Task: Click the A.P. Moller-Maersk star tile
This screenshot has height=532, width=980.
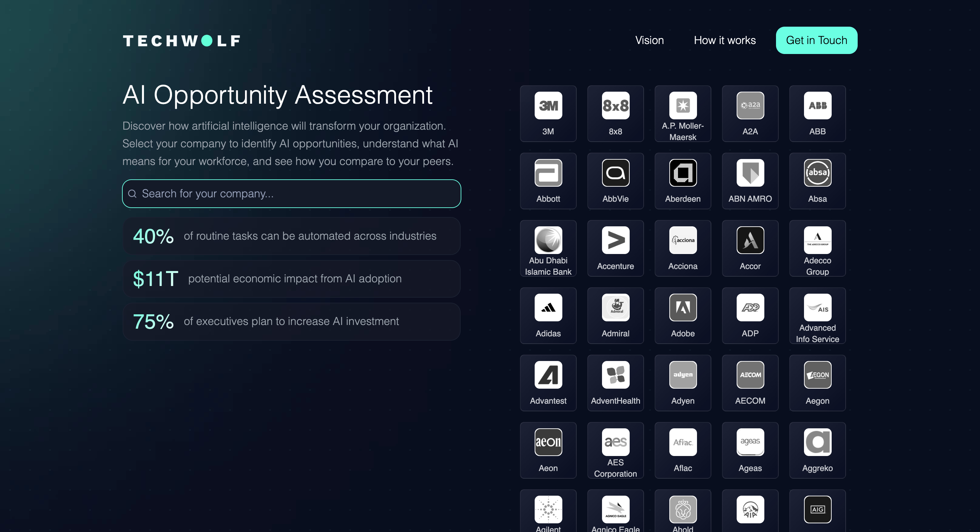Action: coord(683,106)
